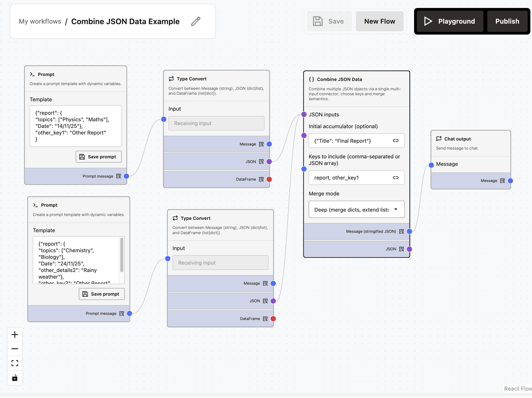Click the link icon in Initial accumulator field

395,141
